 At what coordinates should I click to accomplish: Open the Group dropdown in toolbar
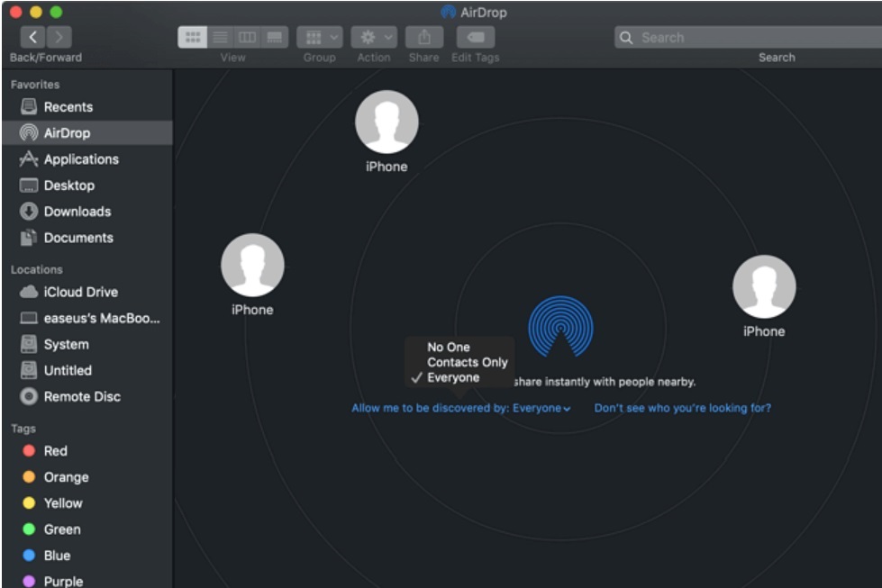[319, 37]
